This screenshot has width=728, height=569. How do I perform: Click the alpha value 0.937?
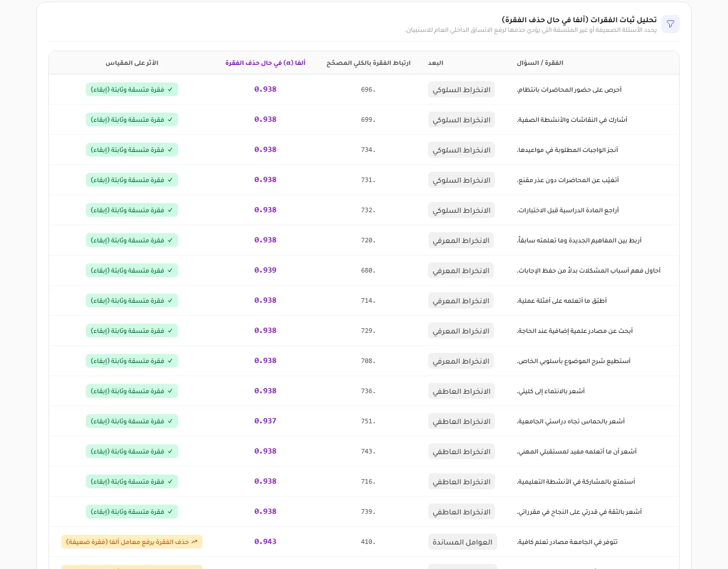(x=265, y=421)
